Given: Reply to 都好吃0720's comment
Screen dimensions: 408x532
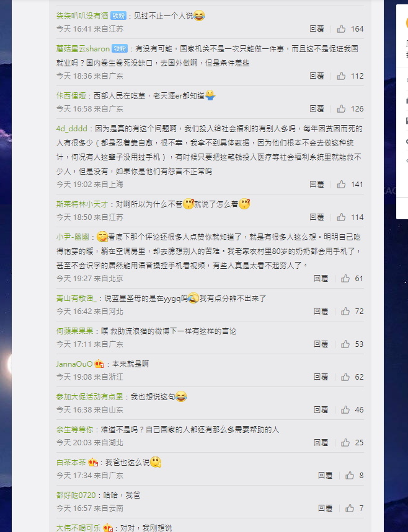Looking at the screenshot, I should (x=325, y=508).
